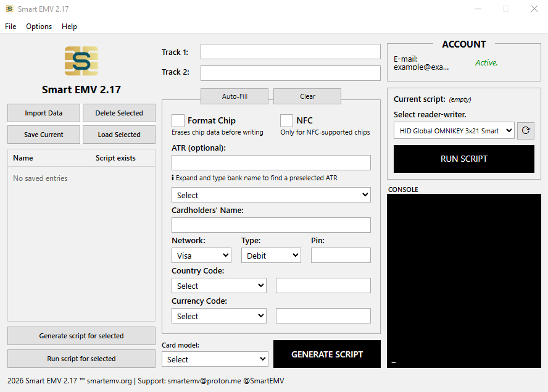The image size is (548, 392).
Task: Click the (empty) current script value
Action: click(x=460, y=99)
